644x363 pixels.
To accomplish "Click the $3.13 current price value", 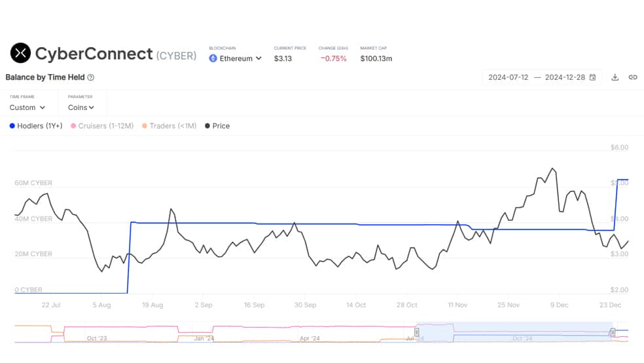I will pyautogui.click(x=283, y=58).
